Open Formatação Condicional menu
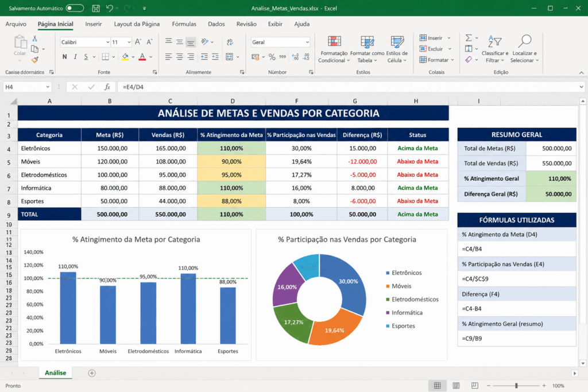 [x=334, y=49]
